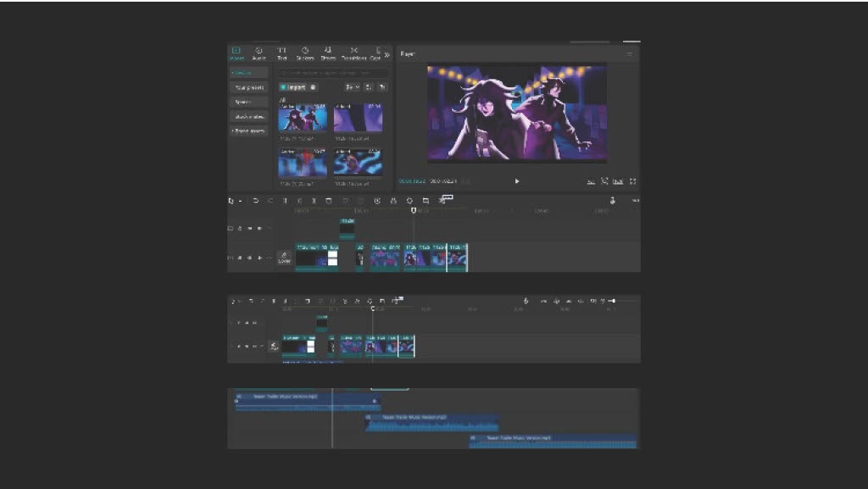The height and width of the screenshot is (489, 868).
Task: Click the Crop icon in the upper toolbar
Action: click(x=426, y=201)
